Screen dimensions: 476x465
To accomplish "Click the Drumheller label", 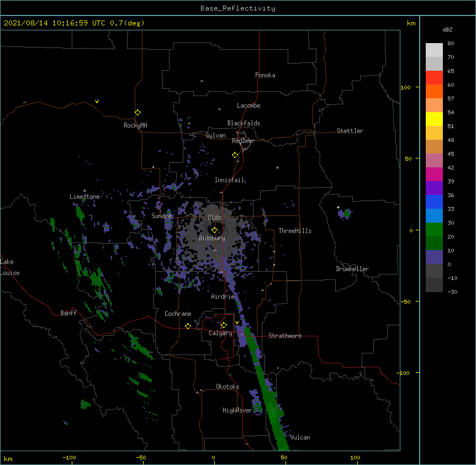I will pyautogui.click(x=352, y=269).
